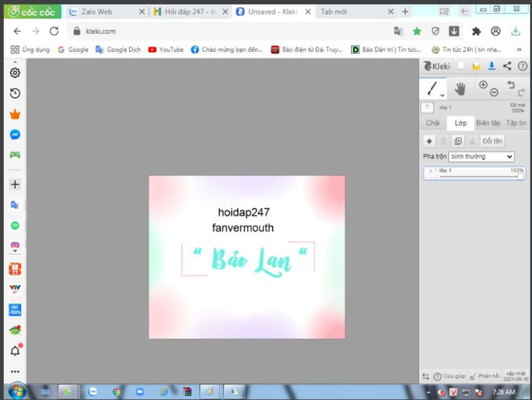Select the lớp 1 layer row thumbnail

(431, 173)
